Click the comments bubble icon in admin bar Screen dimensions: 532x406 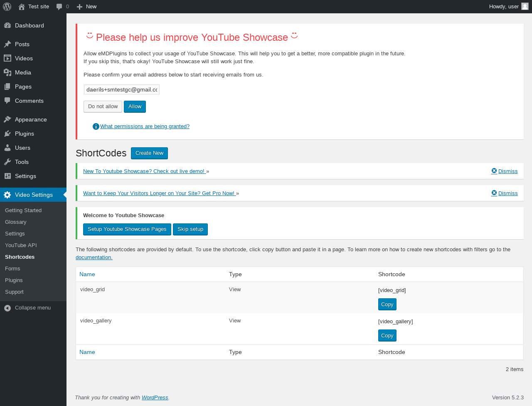[59, 7]
